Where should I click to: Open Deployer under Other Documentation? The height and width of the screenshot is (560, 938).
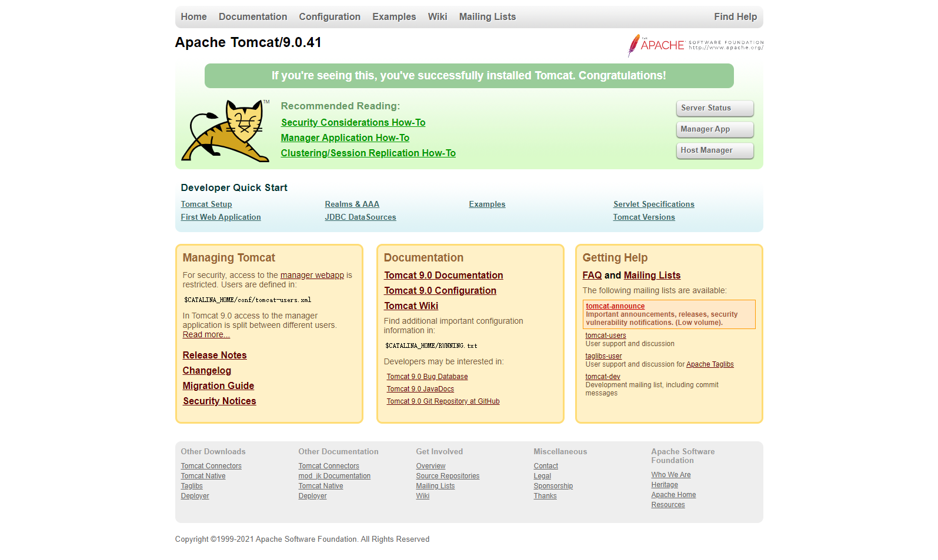[312, 496]
